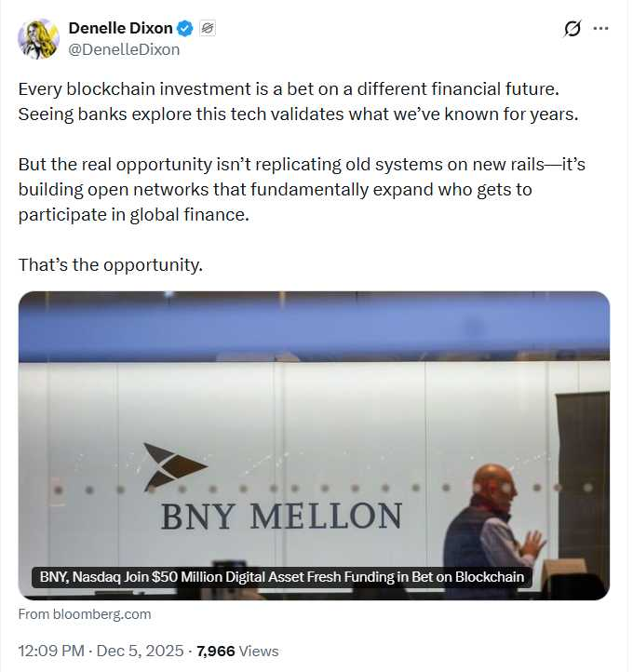Open Grok explain icon on post
The width and height of the screenshot is (633, 672).
click(x=573, y=29)
